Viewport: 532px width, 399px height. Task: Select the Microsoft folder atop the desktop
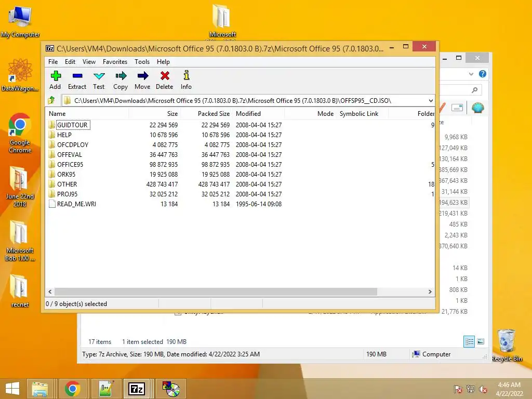(222, 21)
